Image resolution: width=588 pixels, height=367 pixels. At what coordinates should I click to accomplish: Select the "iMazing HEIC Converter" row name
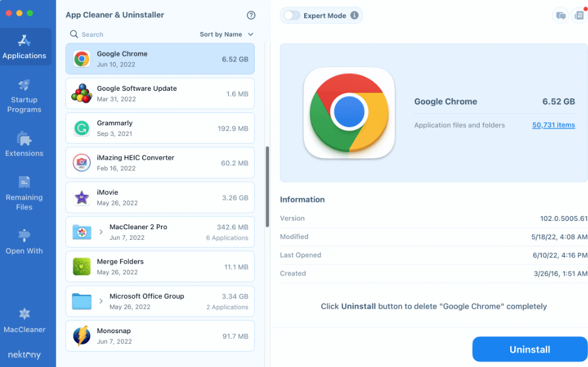[x=135, y=158]
